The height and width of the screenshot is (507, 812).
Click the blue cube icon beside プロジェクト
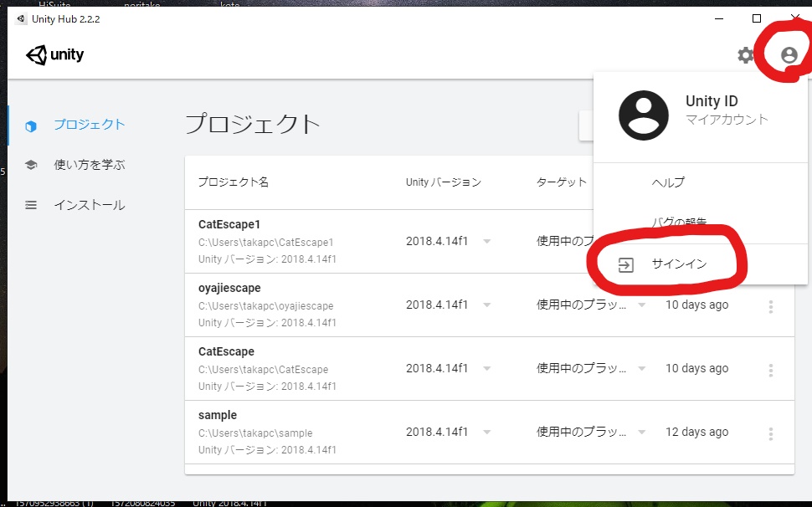click(31, 125)
